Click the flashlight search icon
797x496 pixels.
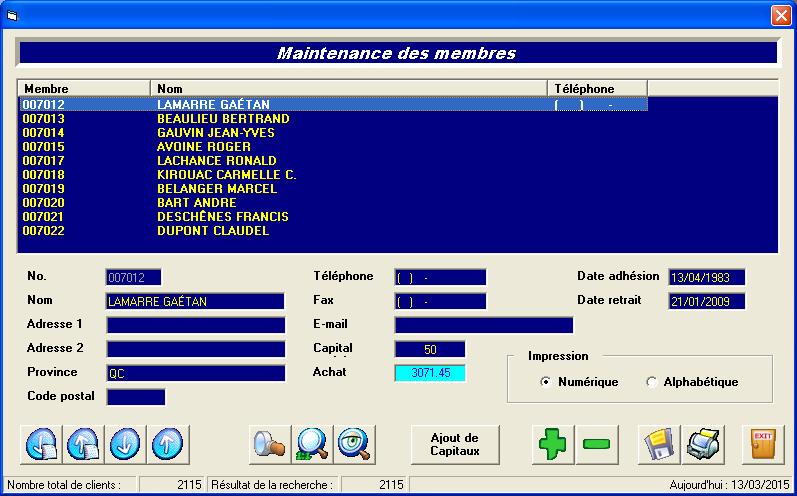click(269, 443)
